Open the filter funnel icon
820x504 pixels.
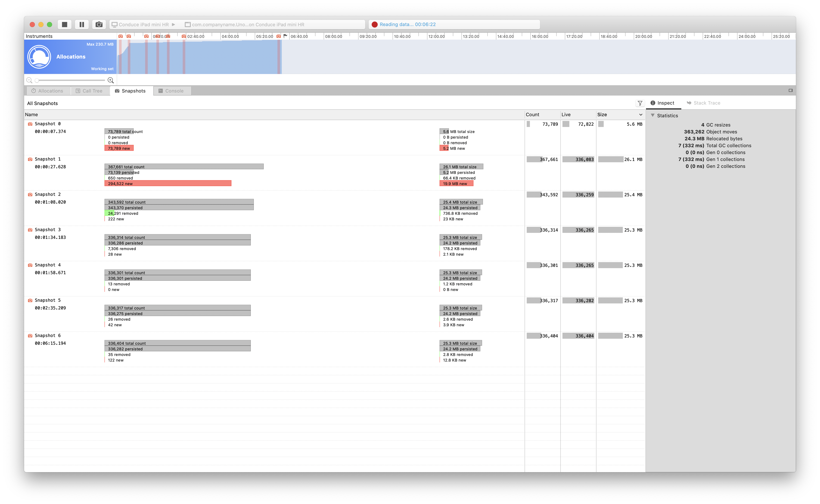(x=640, y=103)
